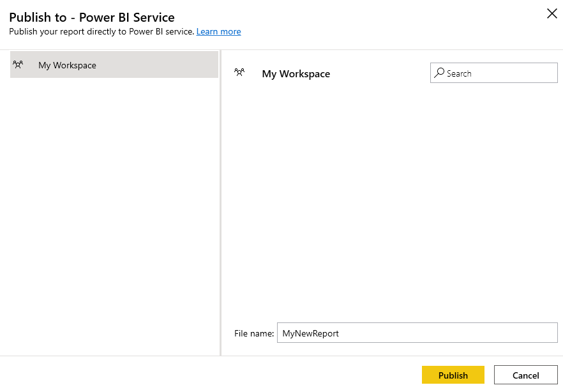563x392 pixels.
Task: Close the Publish to Power BI dialog
Action: [x=552, y=13]
